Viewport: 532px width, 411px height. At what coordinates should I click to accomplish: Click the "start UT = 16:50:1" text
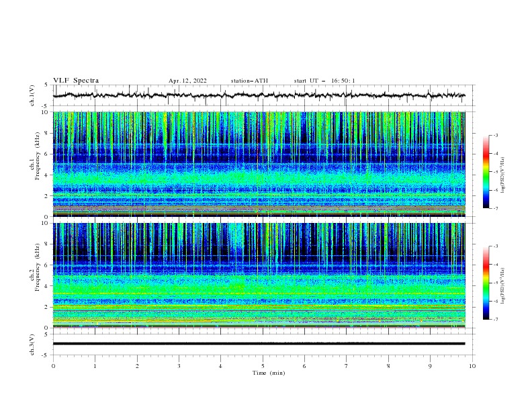(x=324, y=81)
